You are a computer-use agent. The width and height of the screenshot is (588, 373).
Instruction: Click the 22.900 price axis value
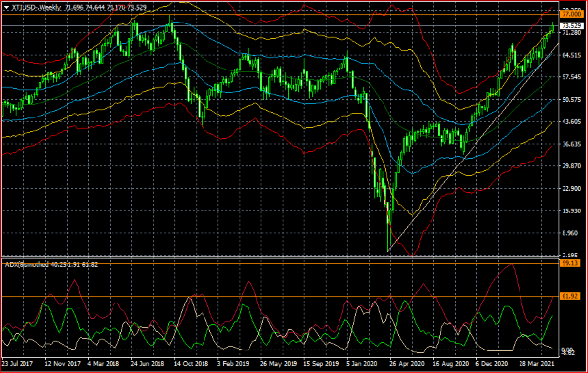[x=571, y=188]
